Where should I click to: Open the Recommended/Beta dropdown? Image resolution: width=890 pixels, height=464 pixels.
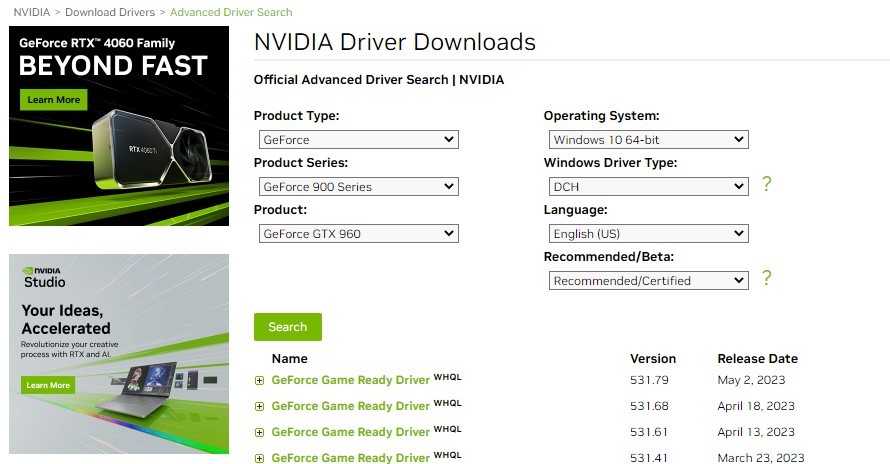click(x=649, y=281)
